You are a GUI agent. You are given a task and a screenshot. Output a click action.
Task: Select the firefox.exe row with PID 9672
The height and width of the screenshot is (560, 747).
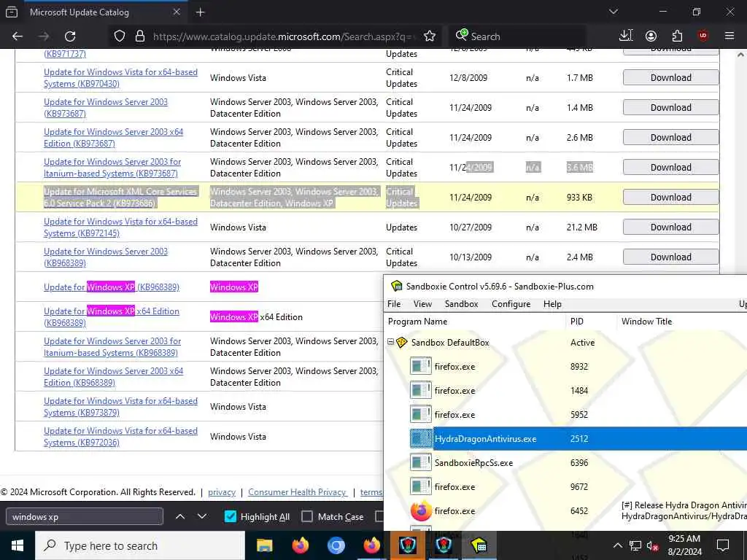pos(566,486)
